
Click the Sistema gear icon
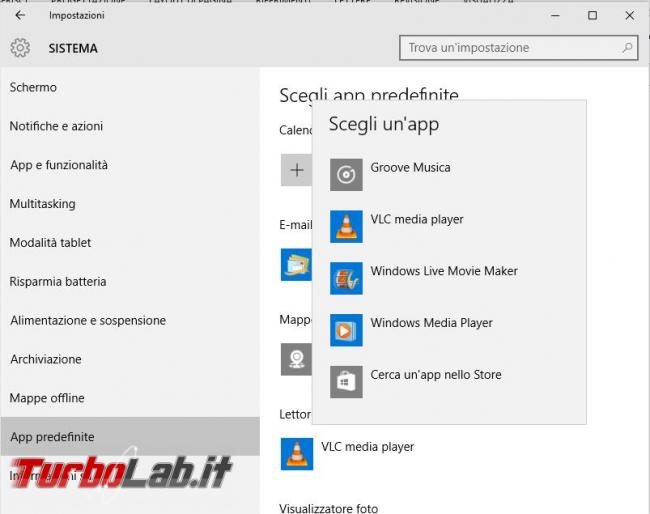point(20,48)
